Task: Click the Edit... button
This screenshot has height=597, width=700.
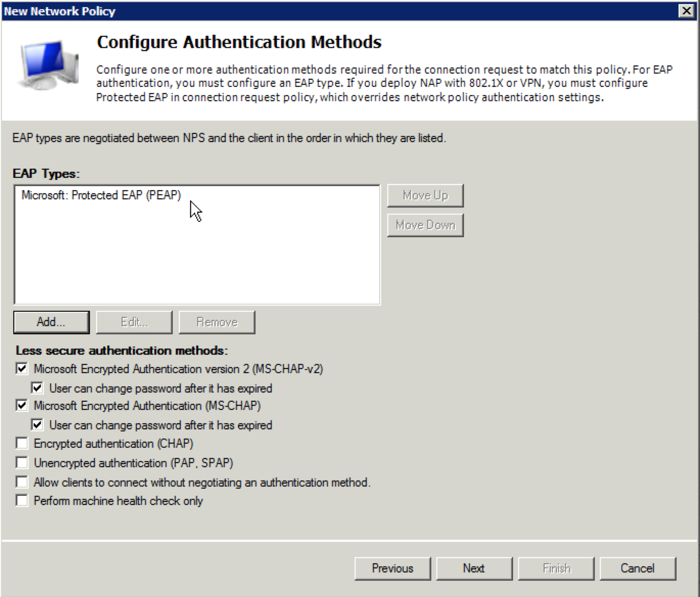Action: 134,322
